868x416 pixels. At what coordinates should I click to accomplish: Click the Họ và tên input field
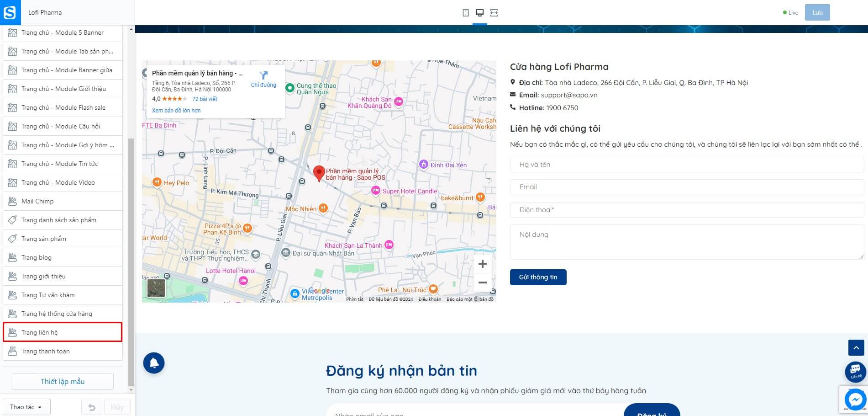click(x=687, y=165)
